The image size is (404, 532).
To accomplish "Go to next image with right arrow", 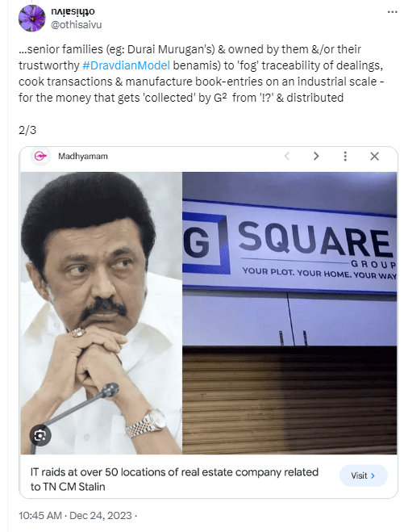I will 316,156.
